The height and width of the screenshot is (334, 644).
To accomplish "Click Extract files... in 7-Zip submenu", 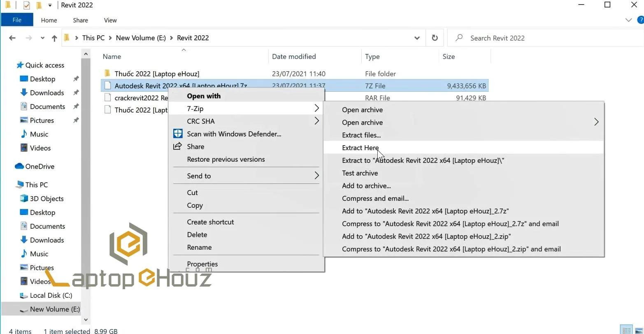I will click(464, 135).
